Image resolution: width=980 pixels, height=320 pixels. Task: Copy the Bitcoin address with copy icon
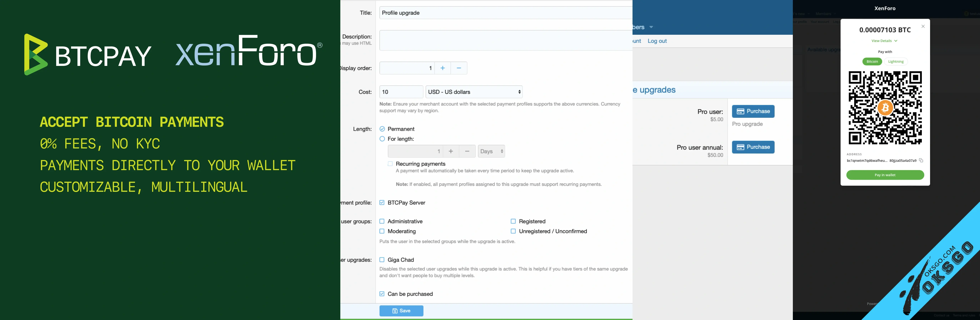pos(921,160)
